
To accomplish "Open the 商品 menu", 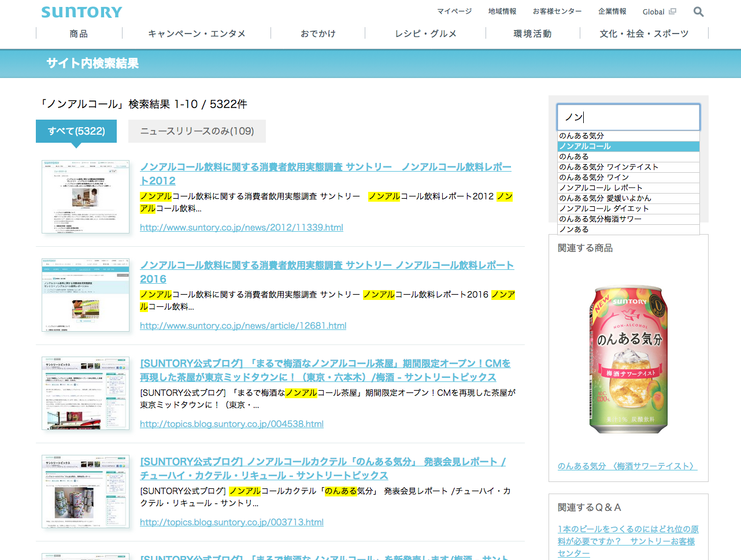I will (79, 34).
